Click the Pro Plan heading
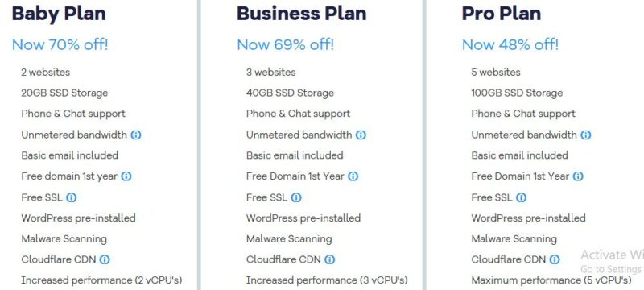Image resolution: width=644 pixels, height=290 pixels. [501, 13]
